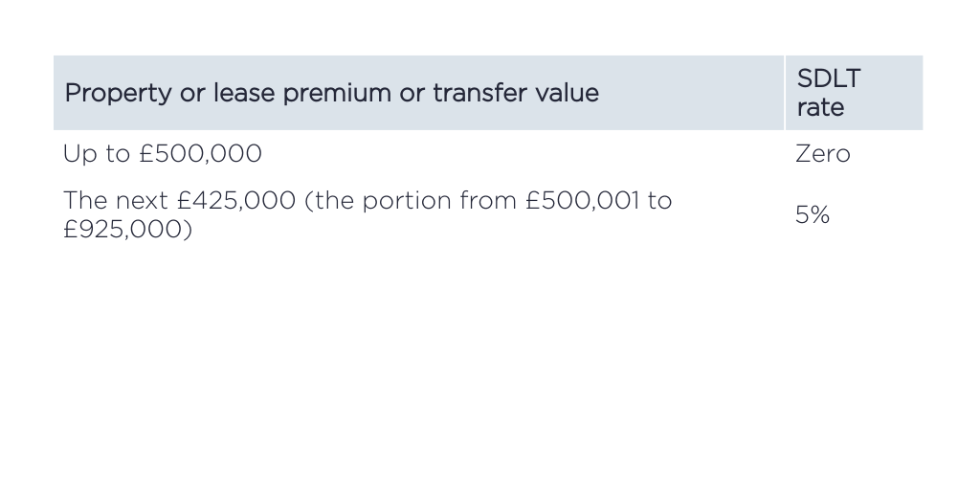Click the words 'The next' in the second row
Viewport: 980px width, 490px height.
[x=116, y=201]
